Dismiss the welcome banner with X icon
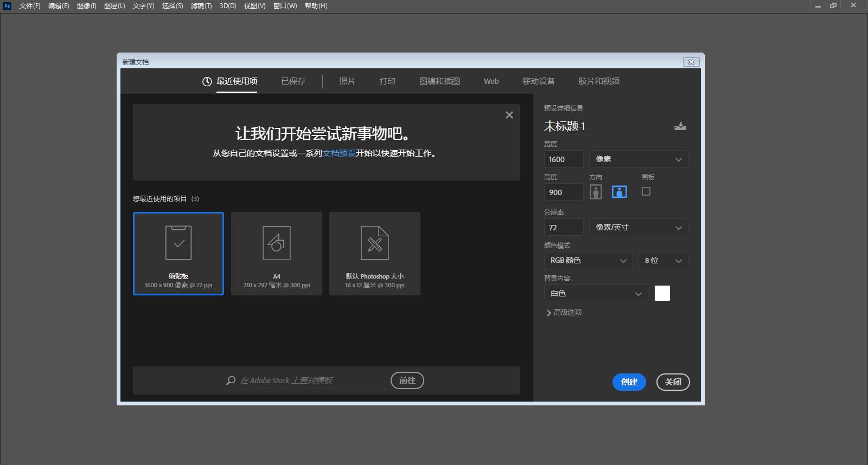This screenshot has height=465, width=868. pyautogui.click(x=509, y=115)
